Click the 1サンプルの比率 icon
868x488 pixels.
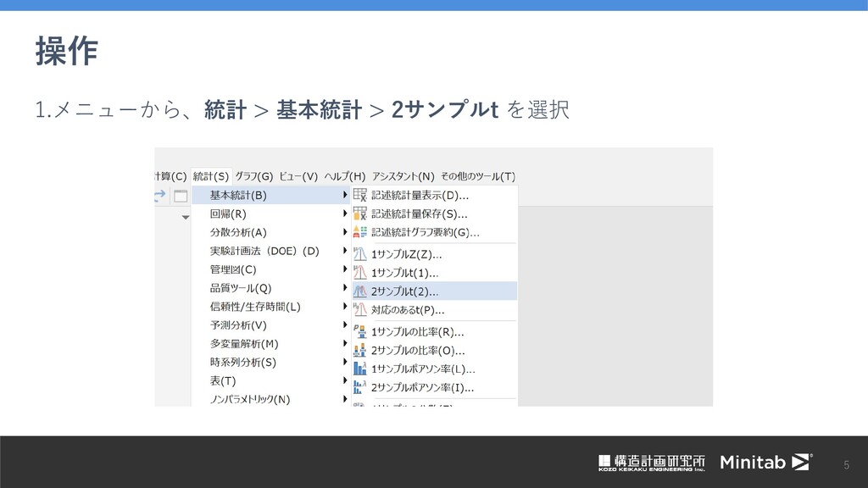click(x=359, y=332)
